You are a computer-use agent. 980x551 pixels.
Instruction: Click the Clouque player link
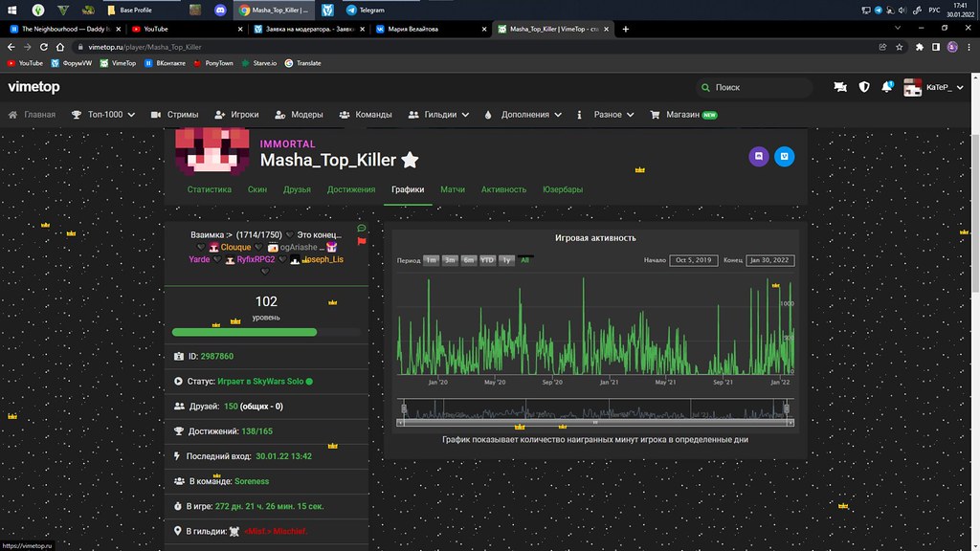(235, 247)
